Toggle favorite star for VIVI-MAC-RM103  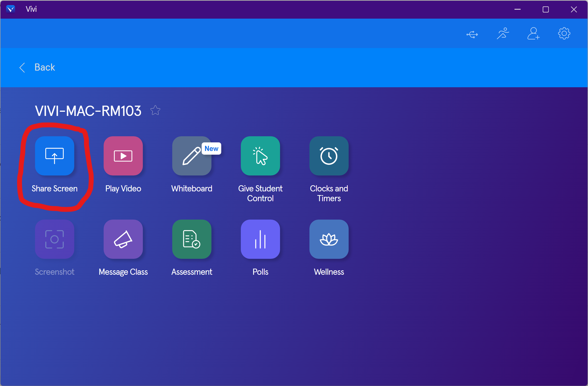point(155,110)
